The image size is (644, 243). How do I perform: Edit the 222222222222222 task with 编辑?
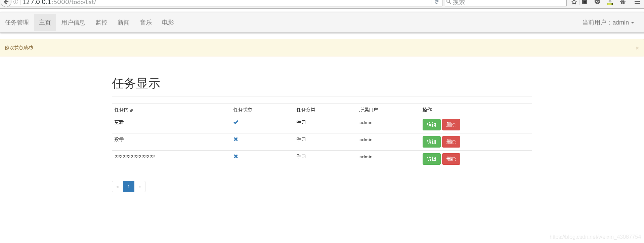[431, 159]
